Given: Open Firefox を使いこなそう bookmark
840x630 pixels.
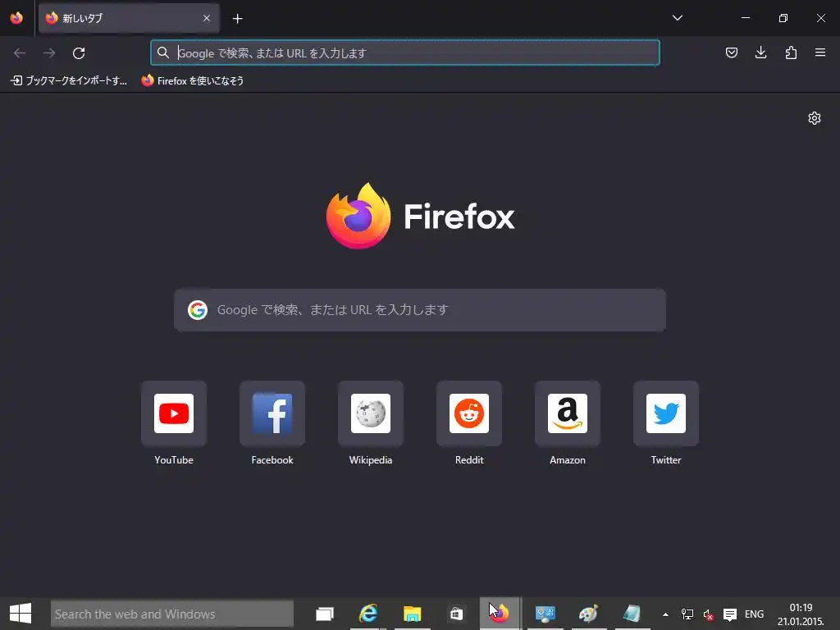Looking at the screenshot, I should click(x=192, y=81).
